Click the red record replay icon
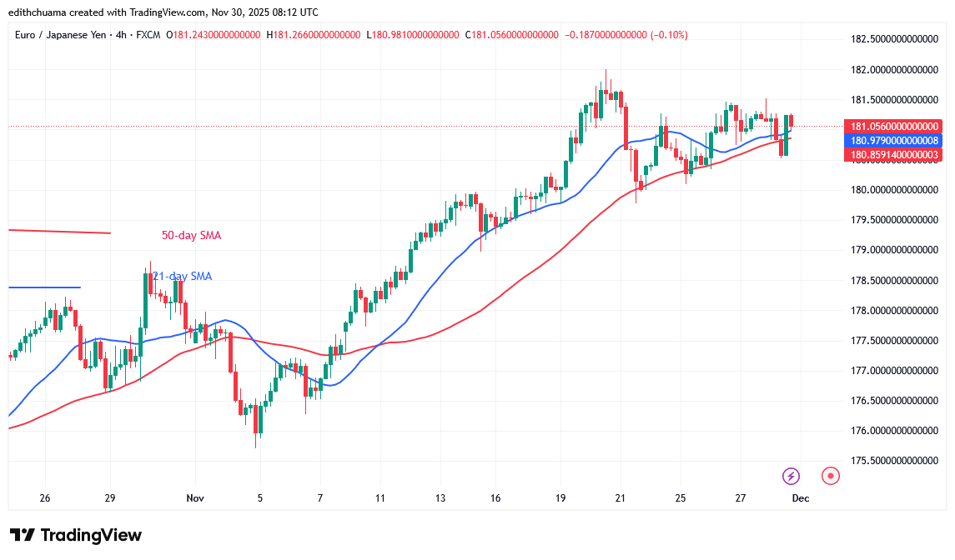Screen dimensions: 955x560 (830, 476)
